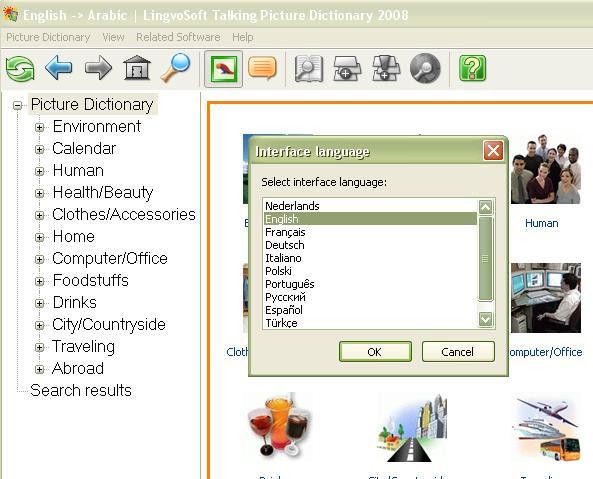593x479 pixels.
Task: Expand the Calendar tree node
Action: tap(39, 149)
